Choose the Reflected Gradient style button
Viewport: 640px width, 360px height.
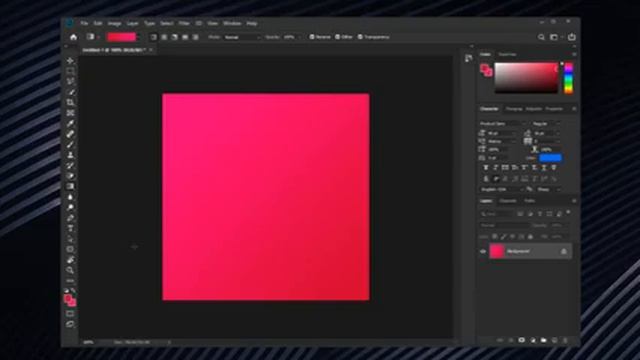click(x=185, y=37)
